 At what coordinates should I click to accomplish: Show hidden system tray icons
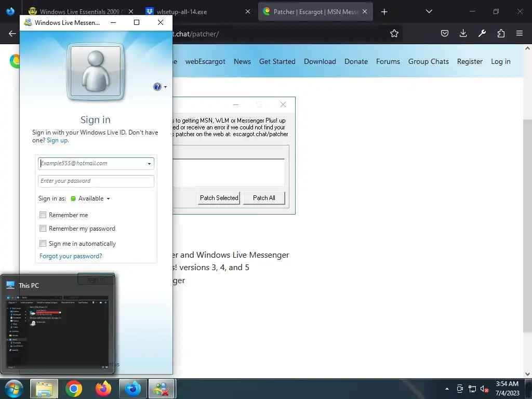(447, 389)
